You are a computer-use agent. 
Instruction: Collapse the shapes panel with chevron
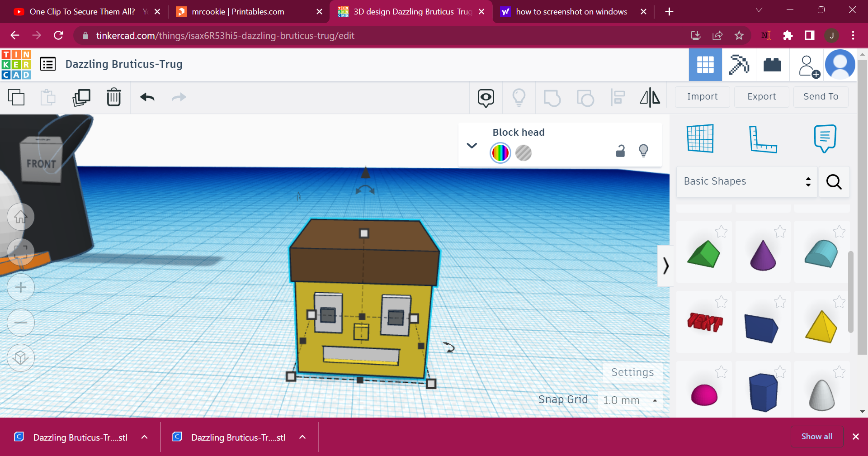pos(665,266)
